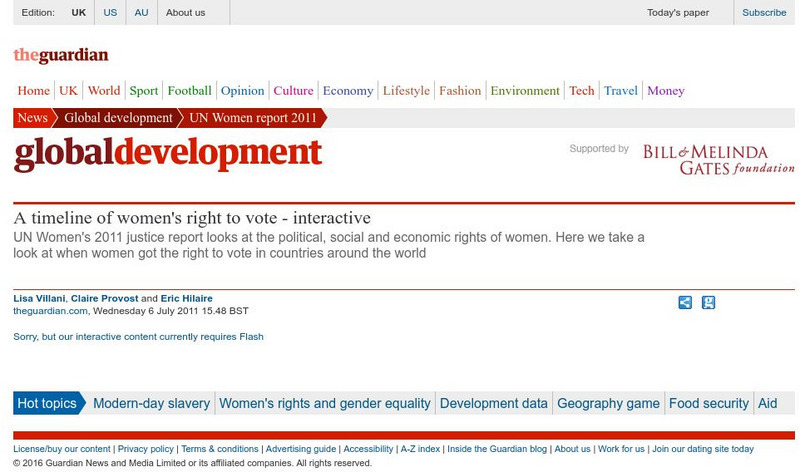This screenshot has height=472, width=800.
Task: Open Inside the Guardian blog link
Action: coord(497,449)
